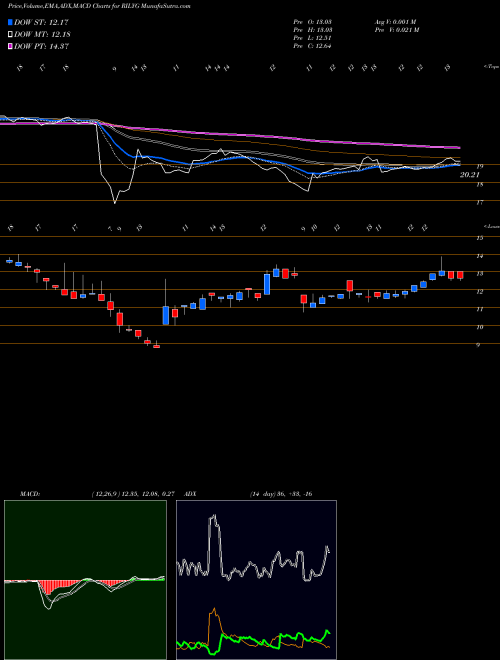Image resolution: width=500 pixels, height=660 pixels.
Task: Click the ADX panel title label
Action: [x=191, y=494]
